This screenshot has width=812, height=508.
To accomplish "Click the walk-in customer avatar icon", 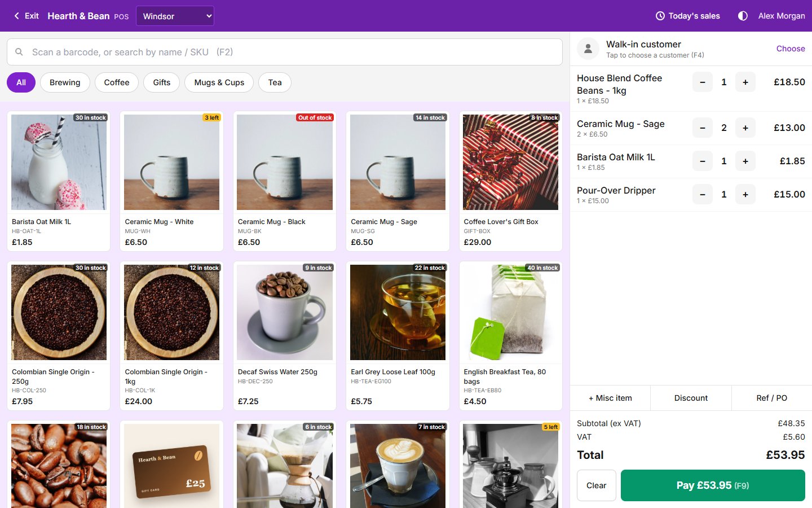I will [588, 49].
